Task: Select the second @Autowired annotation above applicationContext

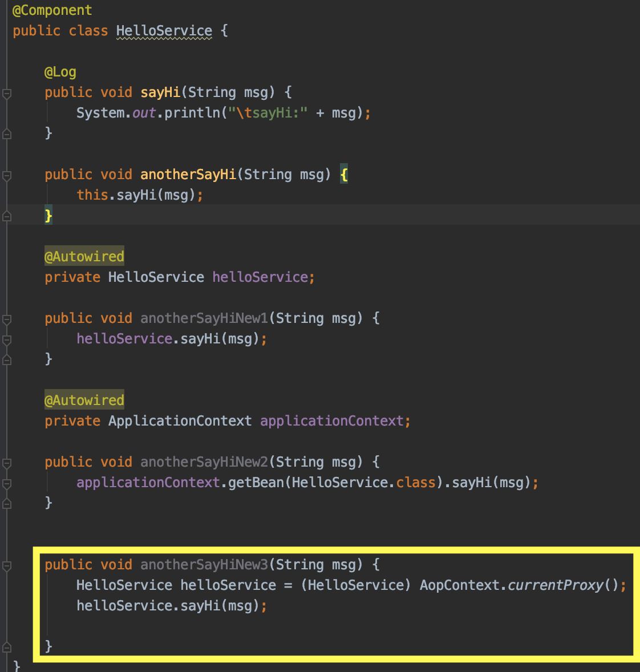Action: [84, 400]
